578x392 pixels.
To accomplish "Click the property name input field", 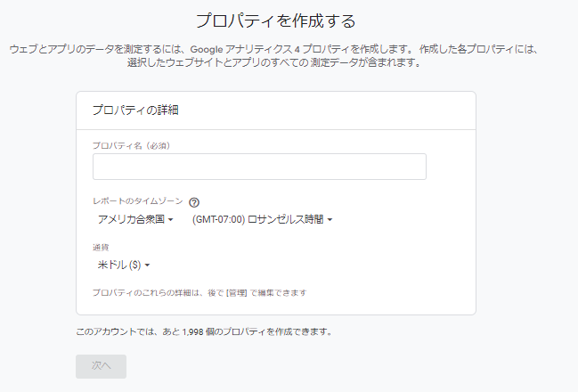I will pos(259,167).
